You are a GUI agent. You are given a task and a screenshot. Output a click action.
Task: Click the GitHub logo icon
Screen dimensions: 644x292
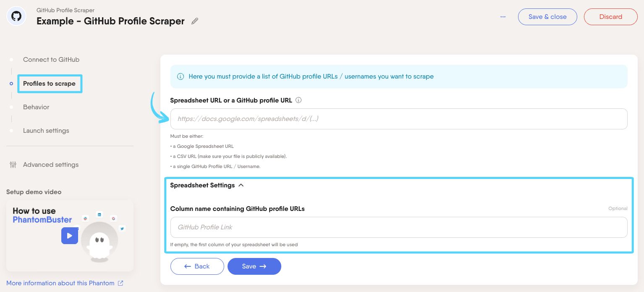coord(16,17)
